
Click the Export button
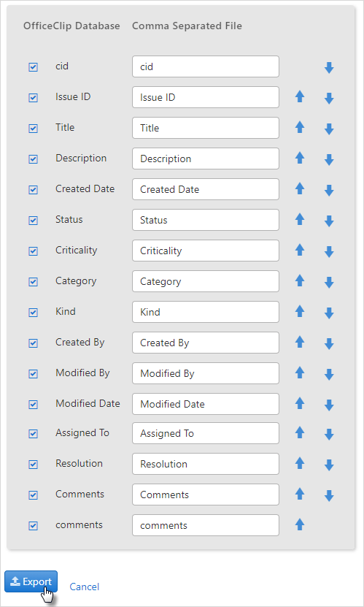pyautogui.click(x=31, y=581)
